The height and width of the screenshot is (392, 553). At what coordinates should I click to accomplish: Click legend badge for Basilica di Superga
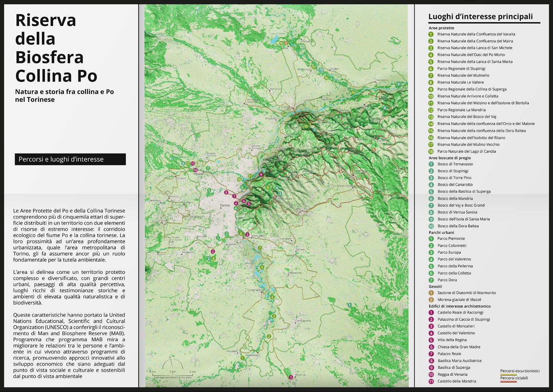click(431, 368)
